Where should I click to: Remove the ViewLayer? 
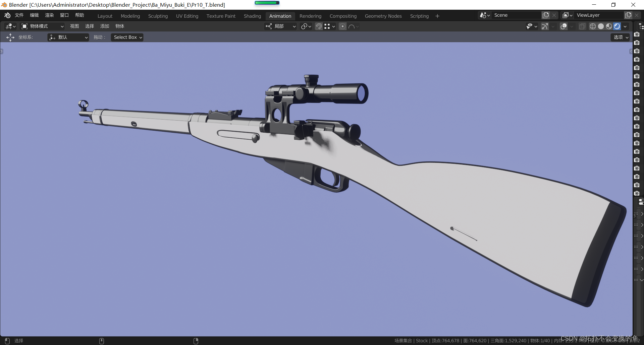tap(637, 15)
